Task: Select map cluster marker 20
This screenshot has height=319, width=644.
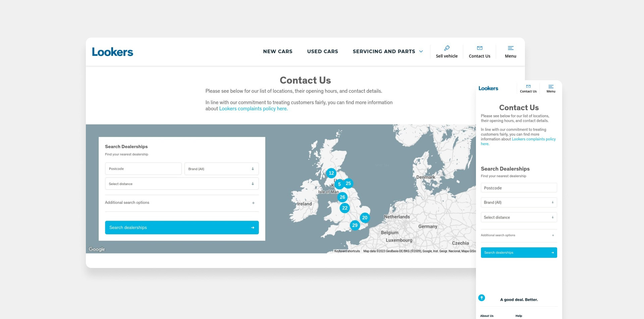Action: pos(365,218)
